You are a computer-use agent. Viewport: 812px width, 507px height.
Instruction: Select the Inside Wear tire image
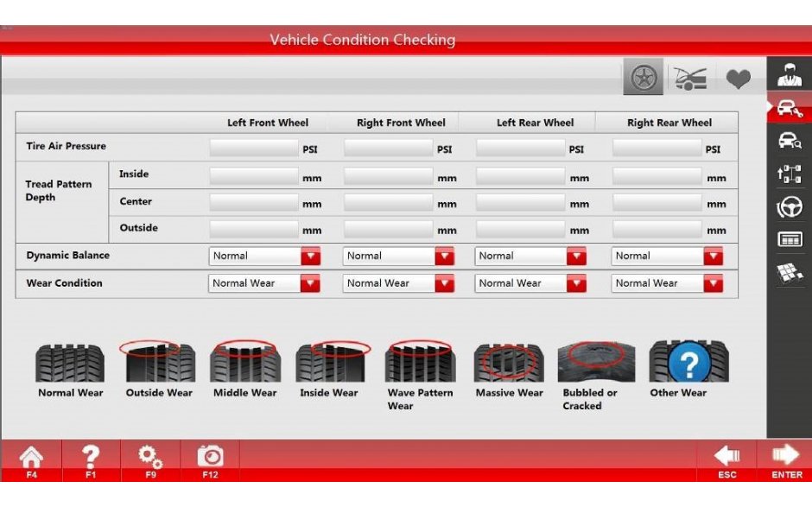coord(333,362)
